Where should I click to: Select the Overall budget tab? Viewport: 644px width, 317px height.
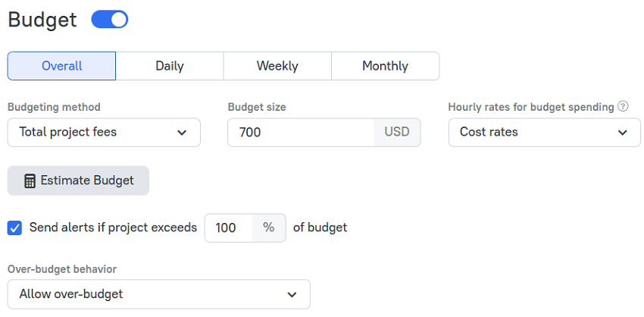(61, 66)
